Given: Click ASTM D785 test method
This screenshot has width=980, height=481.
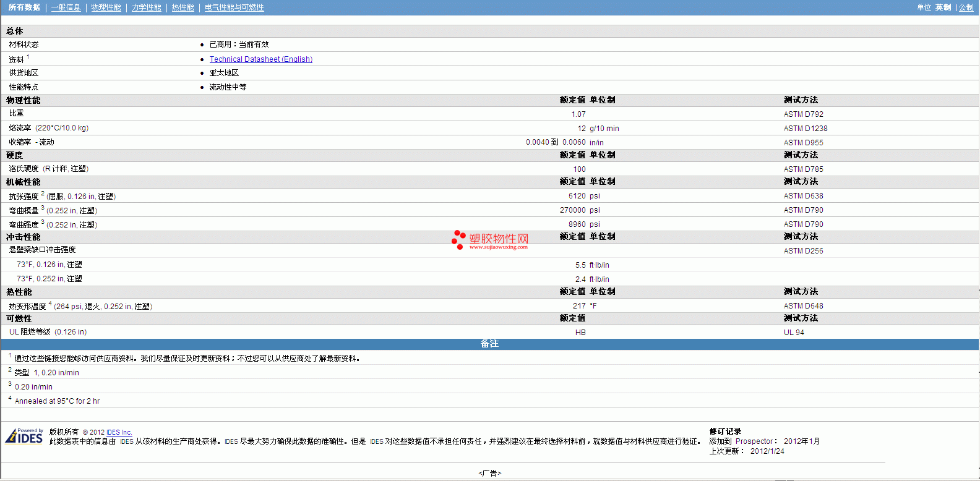Looking at the screenshot, I should point(803,169).
